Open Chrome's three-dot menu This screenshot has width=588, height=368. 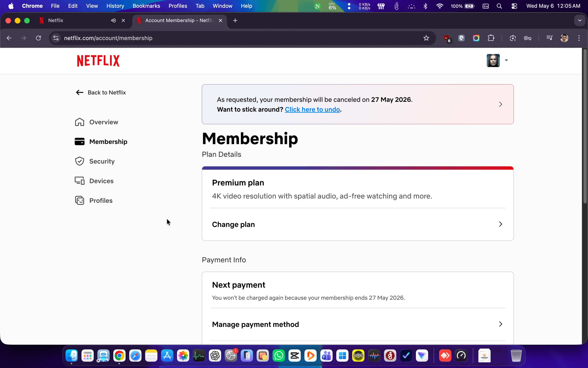579,38
